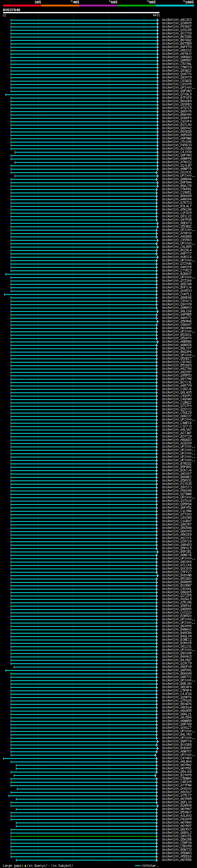Click query end position label 443
The width and height of the screenshot is (197, 868).
[x=155, y=15]
